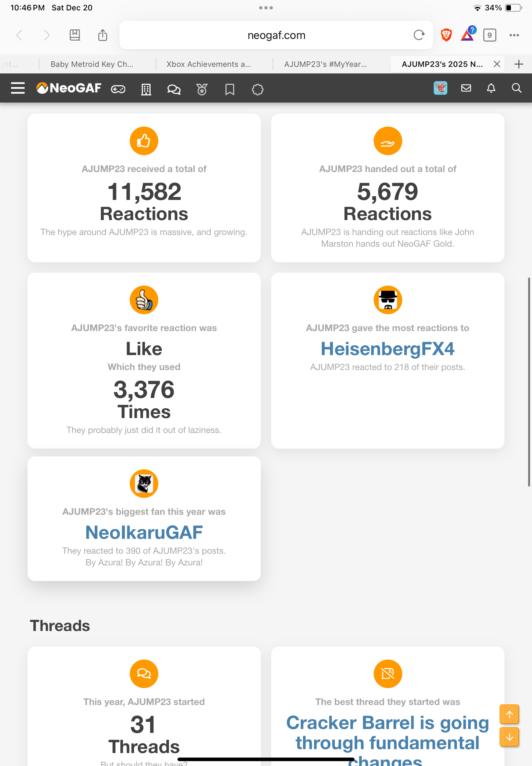Click the neogaf.com address bar
The height and width of the screenshot is (766, 532).
click(276, 35)
